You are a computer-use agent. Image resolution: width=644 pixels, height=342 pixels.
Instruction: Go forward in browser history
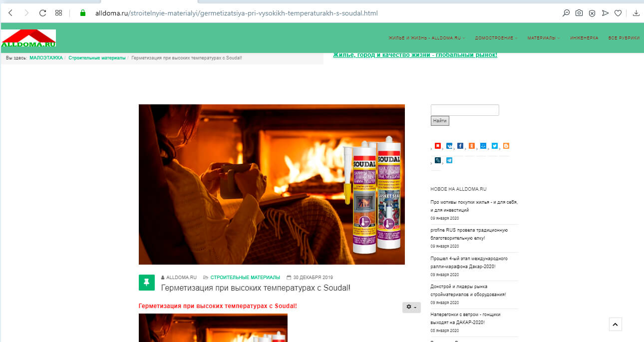(26, 13)
